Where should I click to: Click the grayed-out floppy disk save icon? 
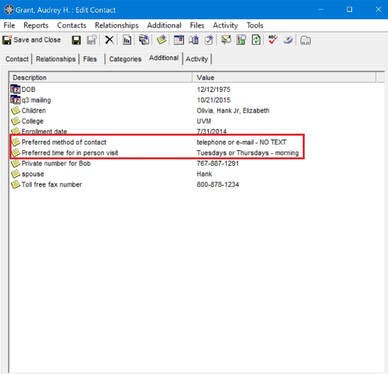[x=92, y=40]
